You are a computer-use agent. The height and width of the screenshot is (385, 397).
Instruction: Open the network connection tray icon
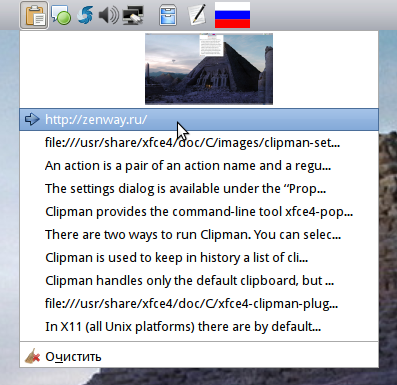coord(133,15)
